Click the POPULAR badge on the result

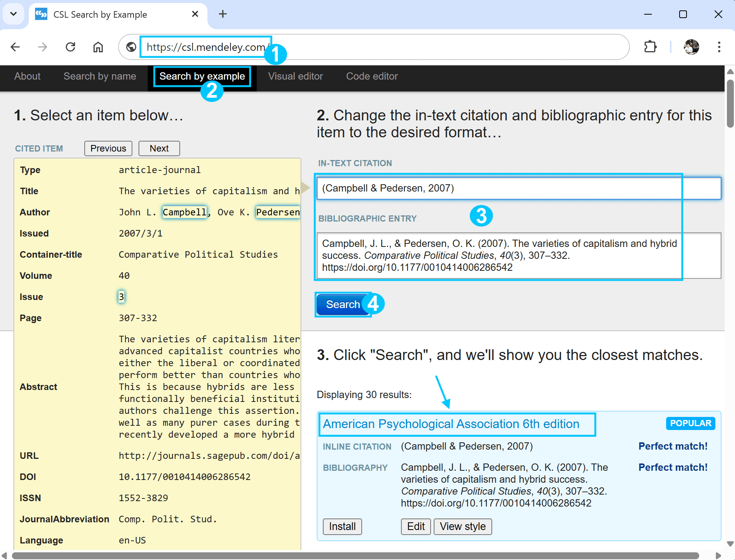click(690, 423)
